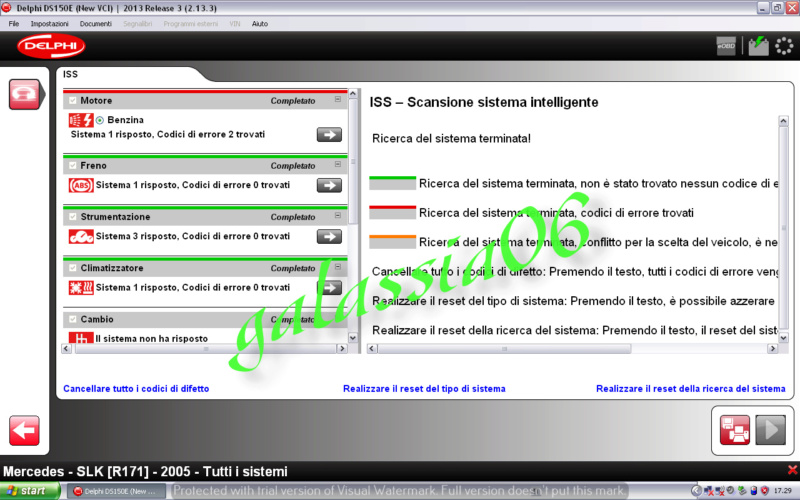Click the red X in vehicle status bar

tap(792, 470)
